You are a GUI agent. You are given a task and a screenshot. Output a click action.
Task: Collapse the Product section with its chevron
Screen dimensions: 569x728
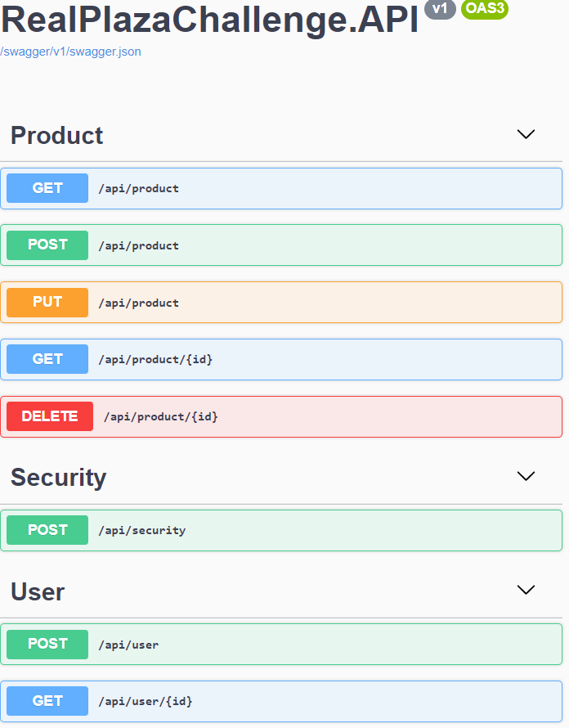[x=526, y=133]
